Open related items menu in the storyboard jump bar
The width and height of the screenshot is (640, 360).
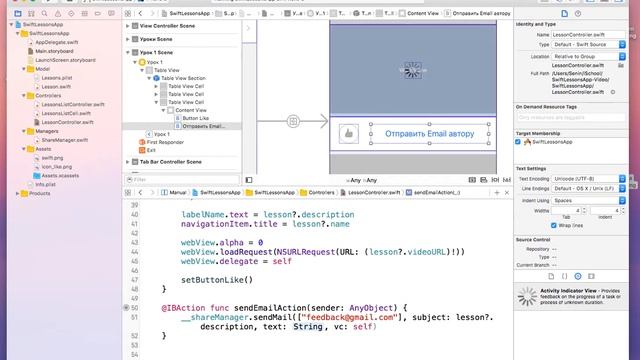click(x=128, y=13)
